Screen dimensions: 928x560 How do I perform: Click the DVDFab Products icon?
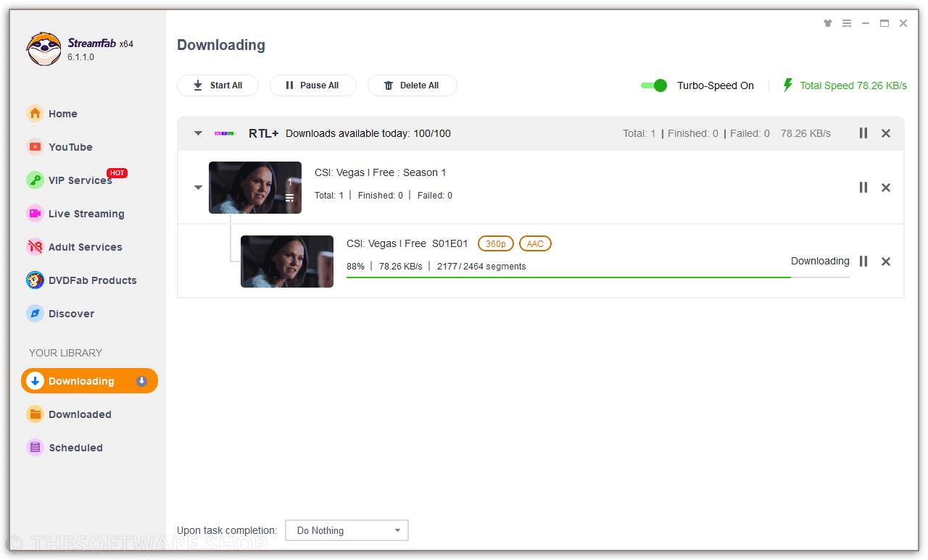click(x=35, y=280)
